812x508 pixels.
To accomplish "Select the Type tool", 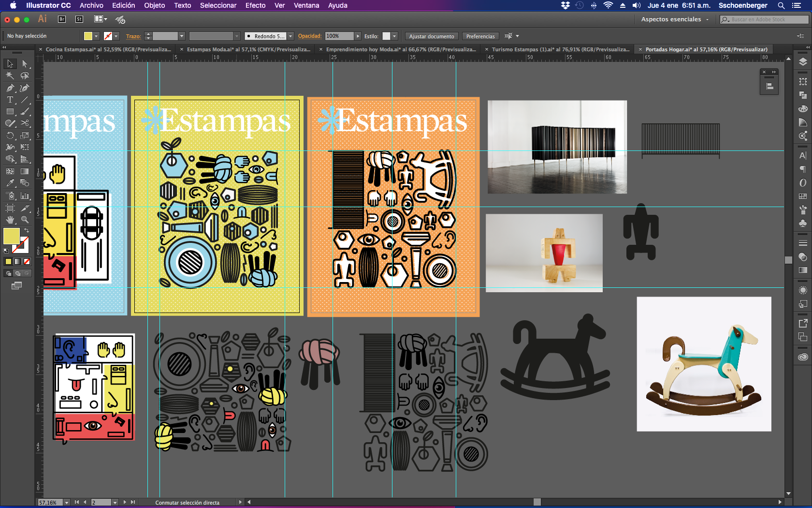I will [x=10, y=100].
